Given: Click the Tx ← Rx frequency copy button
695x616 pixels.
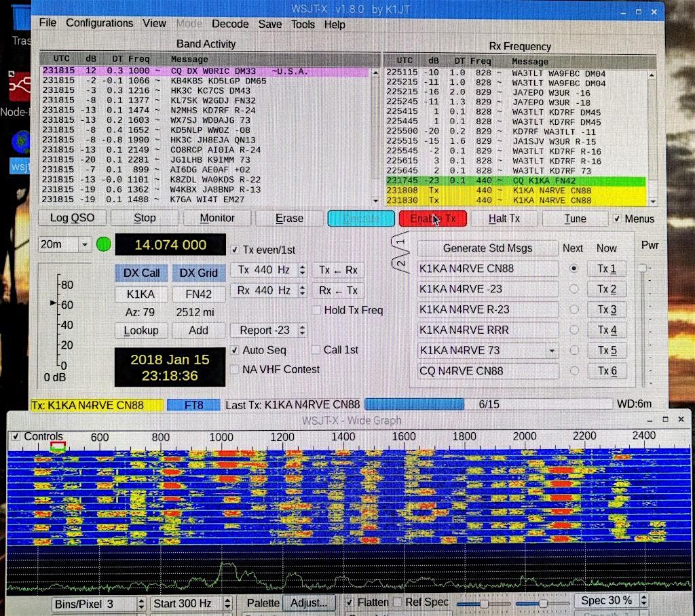Looking at the screenshot, I should click(337, 270).
